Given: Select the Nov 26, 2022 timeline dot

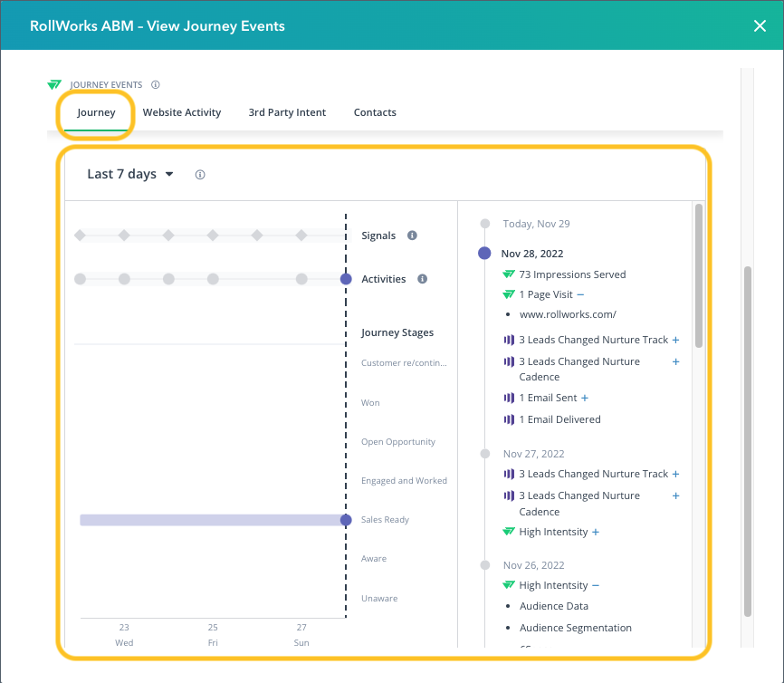Looking at the screenshot, I should pos(485,565).
